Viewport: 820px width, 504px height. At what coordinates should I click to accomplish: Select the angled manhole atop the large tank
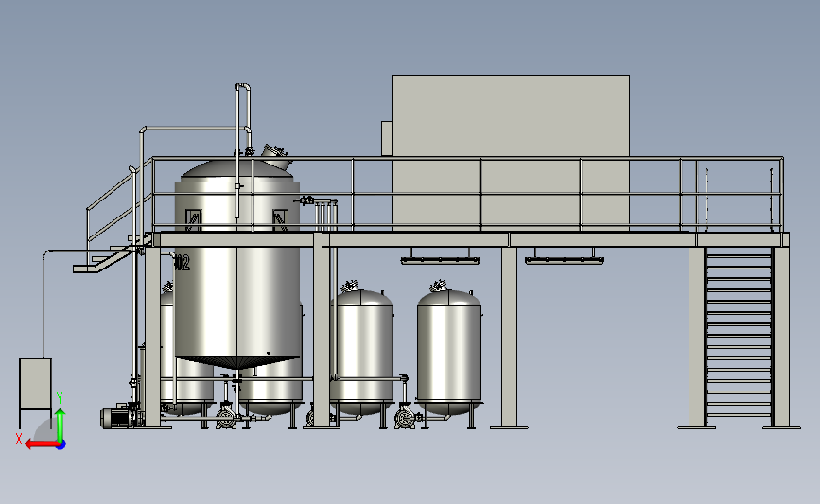(275, 155)
